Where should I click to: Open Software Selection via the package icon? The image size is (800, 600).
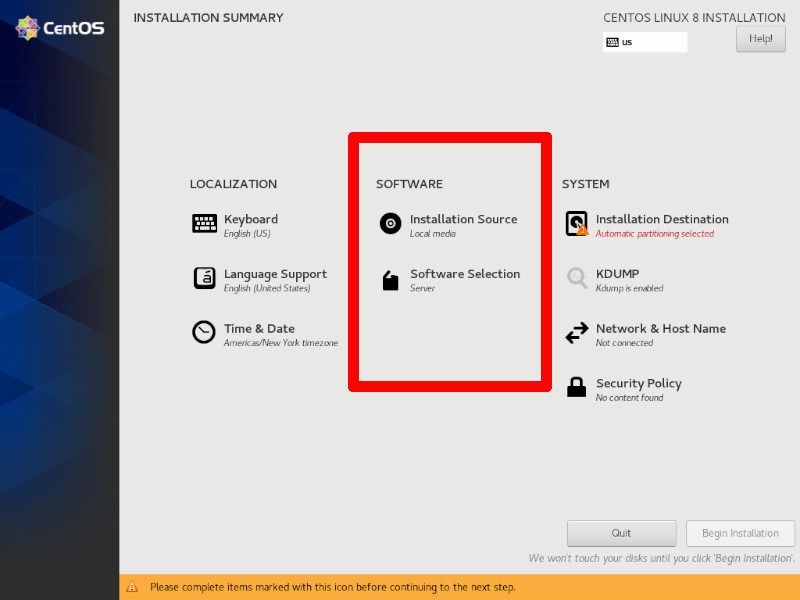[390, 280]
